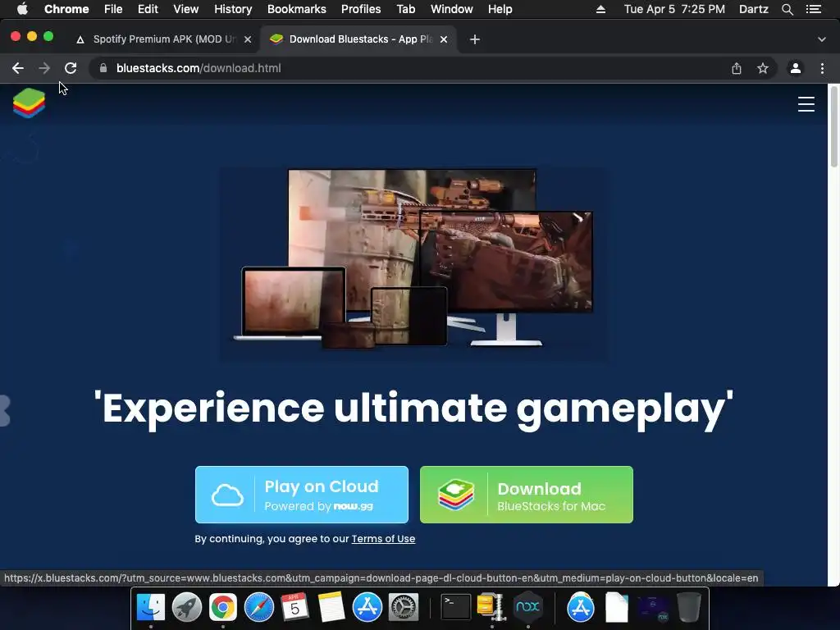The width and height of the screenshot is (840, 630).
Task: Click the eject icon in menu bar
Action: [x=600, y=9]
